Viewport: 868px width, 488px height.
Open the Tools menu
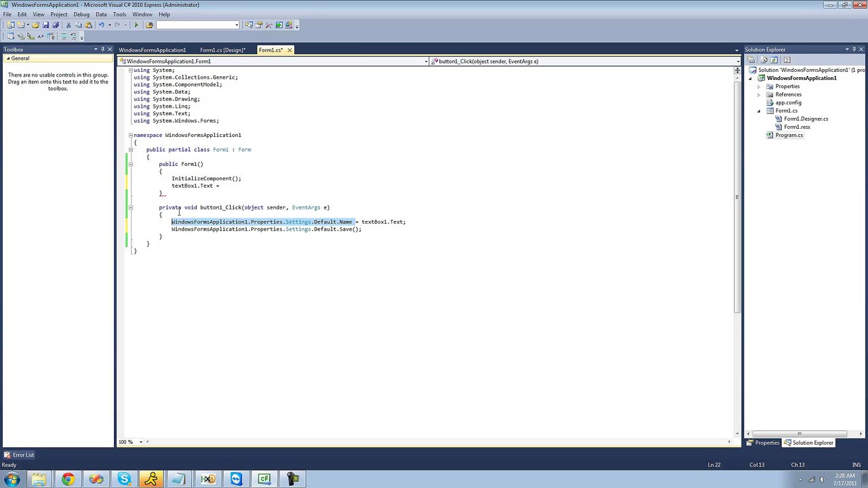click(119, 14)
